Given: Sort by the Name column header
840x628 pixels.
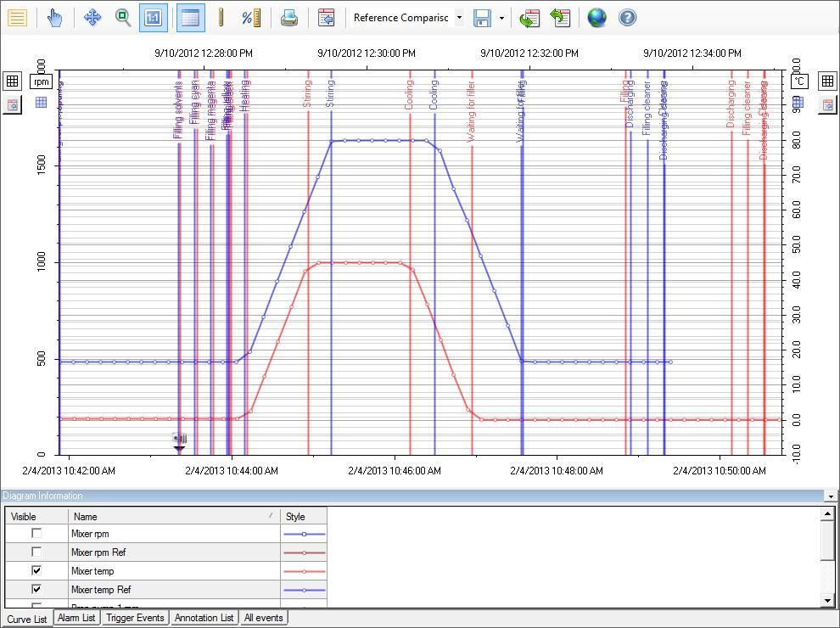Looking at the screenshot, I should (x=174, y=517).
